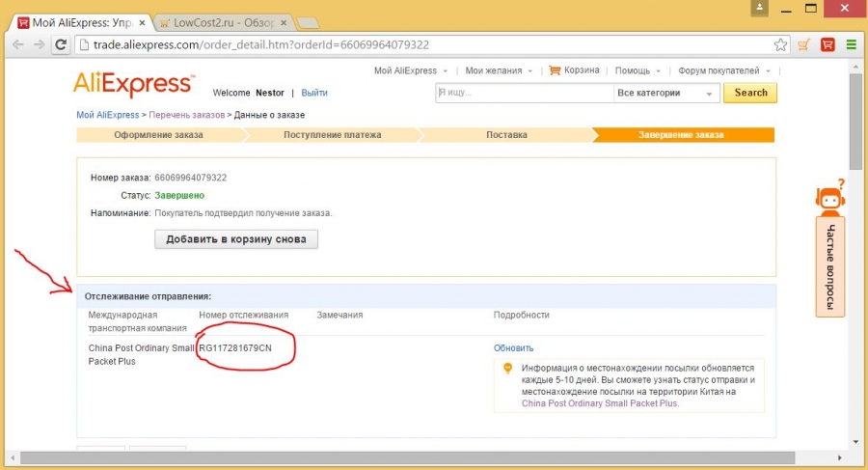
Task: Open the Частые вопросы side tab
Action: (x=830, y=266)
